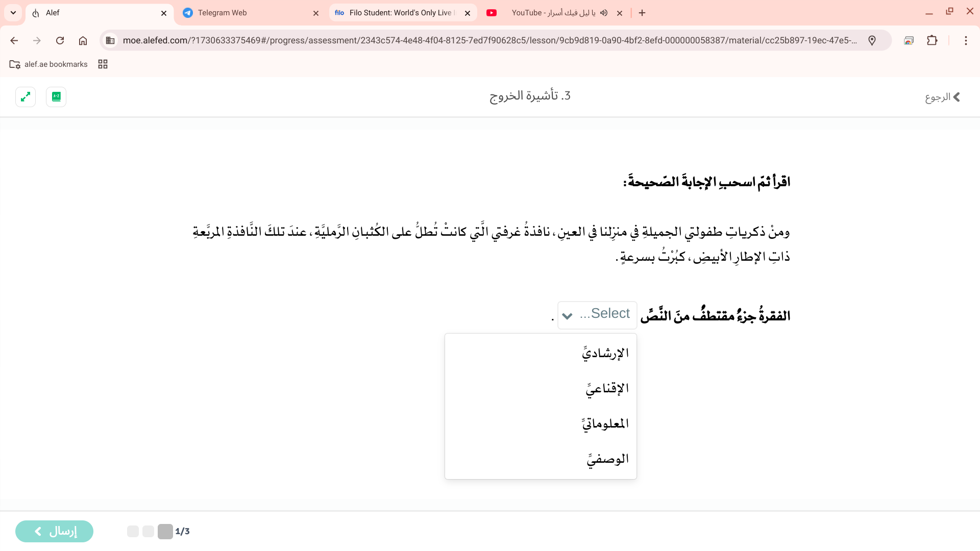Click the current question progress square
The height and width of the screenshot is (551, 980).
165,531
